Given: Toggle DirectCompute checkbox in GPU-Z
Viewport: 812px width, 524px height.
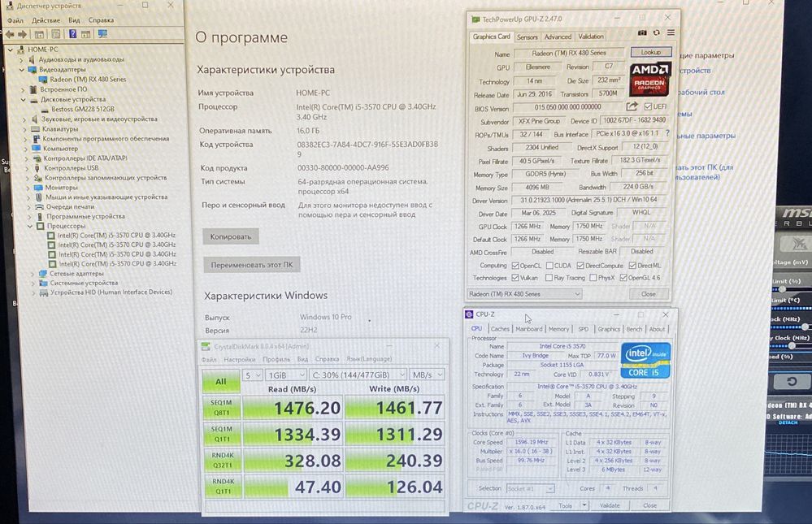Looking at the screenshot, I should [x=580, y=266].
